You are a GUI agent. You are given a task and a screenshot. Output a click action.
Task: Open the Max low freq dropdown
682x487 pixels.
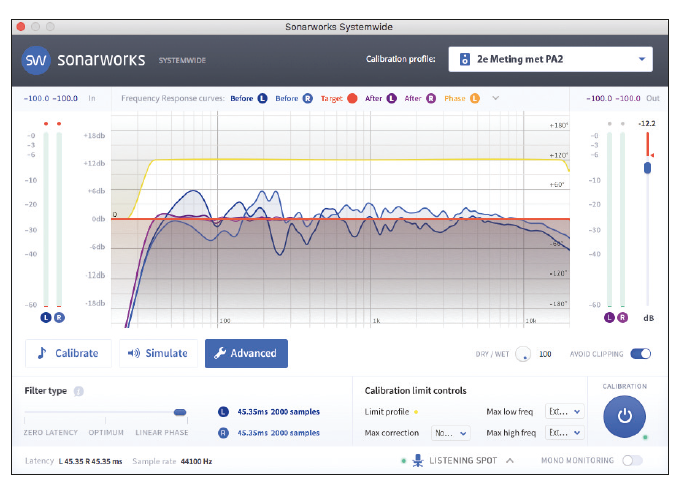(564, 411)
